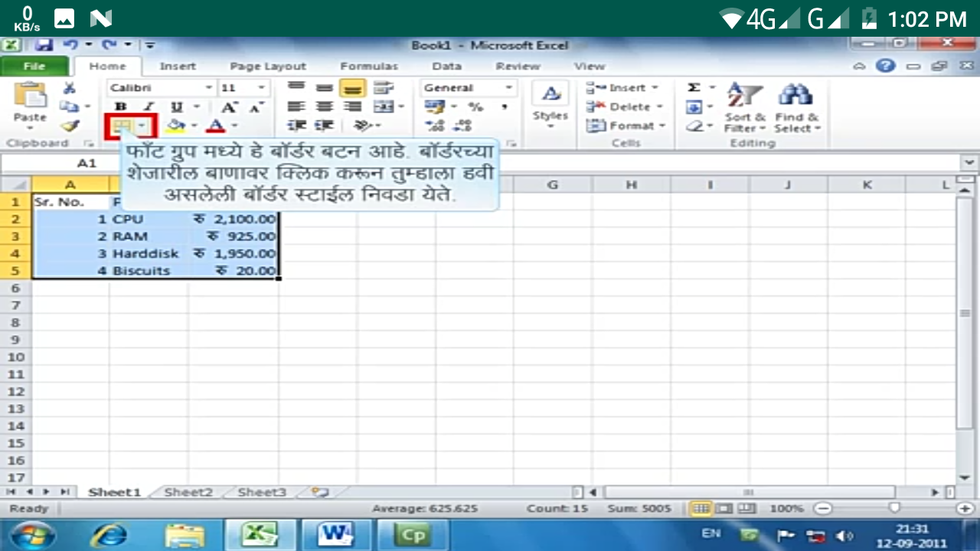Switch to the Insert ribbon tab

pyautogui.click(x=178, y=67)
